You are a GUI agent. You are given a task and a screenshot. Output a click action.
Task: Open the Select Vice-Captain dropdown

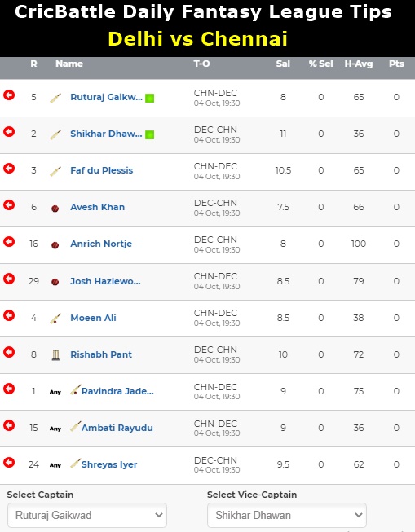coord(287,515)
